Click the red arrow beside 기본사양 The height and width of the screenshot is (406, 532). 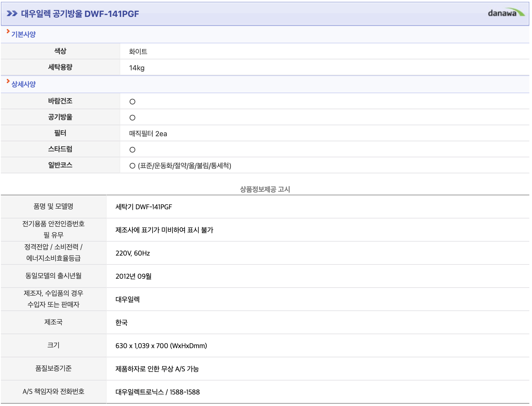8,31
